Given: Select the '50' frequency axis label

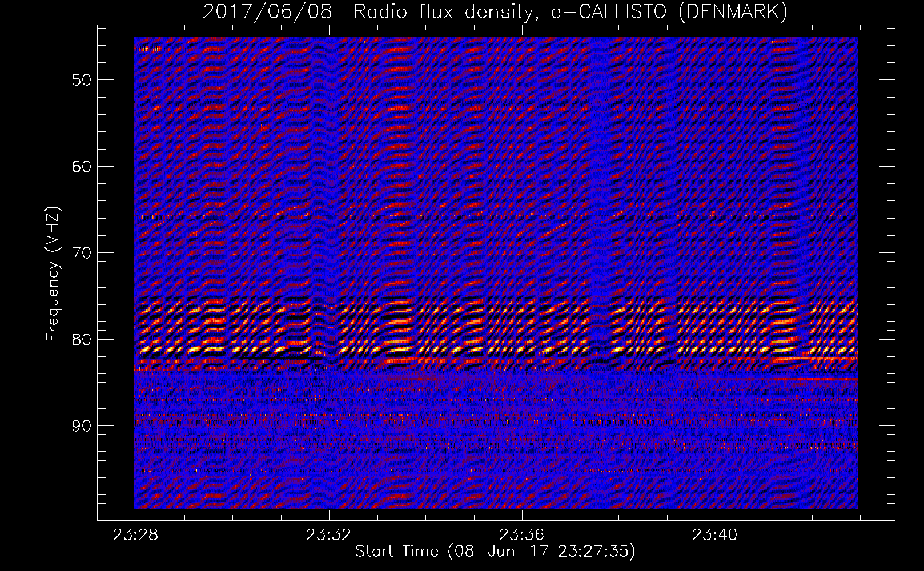Looking at the screenshot, I should point(82,80).
